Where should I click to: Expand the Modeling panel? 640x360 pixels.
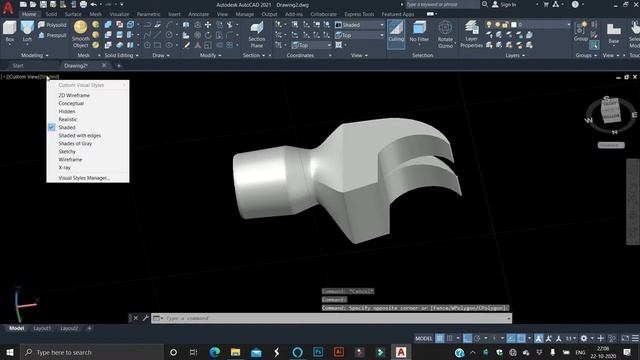click(x=35, y=55)
